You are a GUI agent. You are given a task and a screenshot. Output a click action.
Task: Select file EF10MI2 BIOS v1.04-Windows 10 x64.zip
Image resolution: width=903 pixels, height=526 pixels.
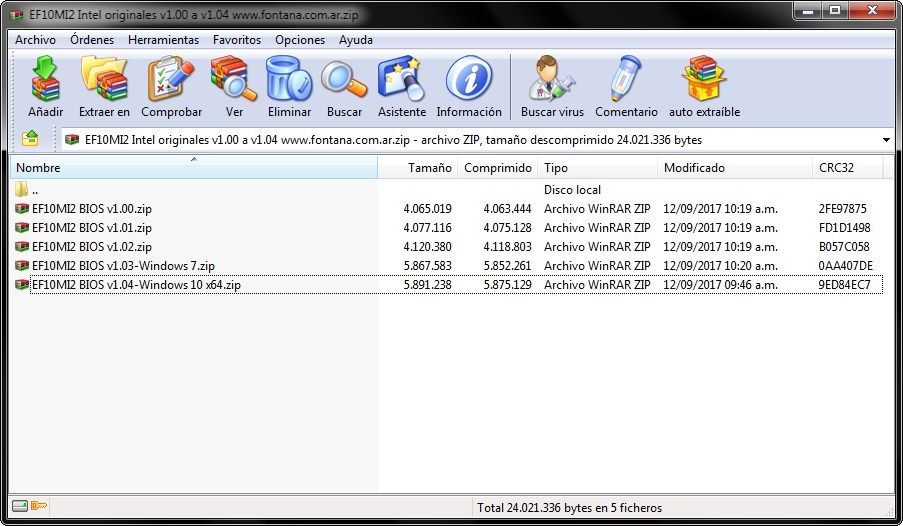(x=136, y=285)
